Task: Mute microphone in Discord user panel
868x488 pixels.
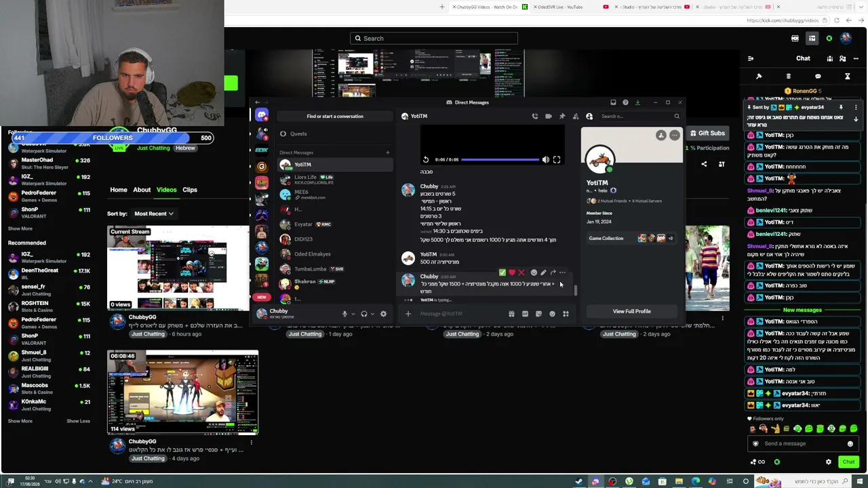Action: (x=344, y=314)
